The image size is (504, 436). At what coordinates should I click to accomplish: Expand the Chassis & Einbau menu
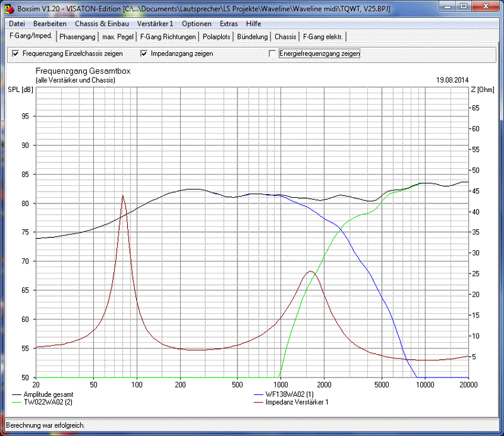point(101,23)
